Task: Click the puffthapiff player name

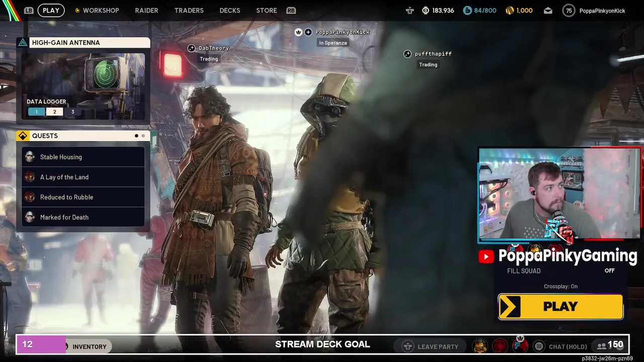Action: coord(433,54)
